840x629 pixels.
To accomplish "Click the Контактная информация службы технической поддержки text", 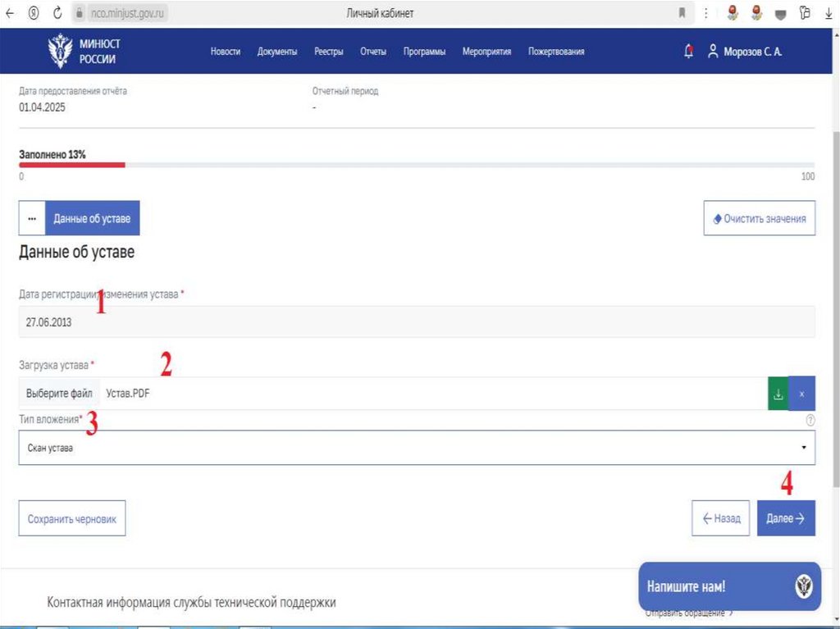I will [x=191, y=602].
